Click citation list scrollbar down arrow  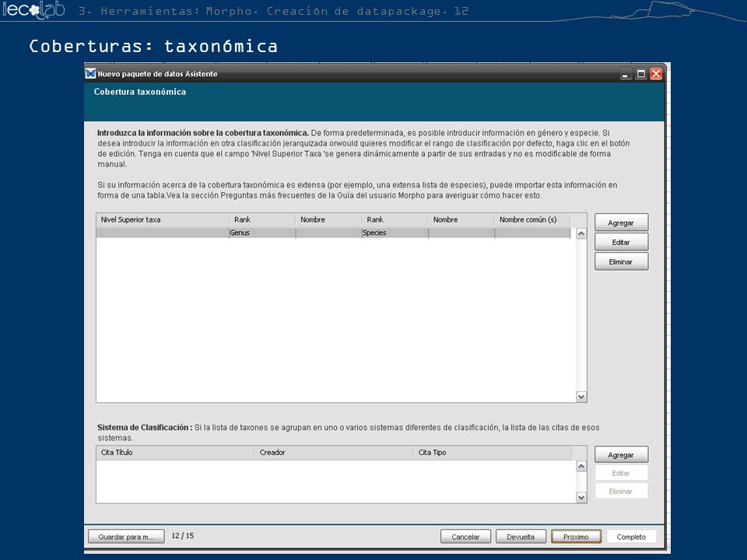coord(581,498)
